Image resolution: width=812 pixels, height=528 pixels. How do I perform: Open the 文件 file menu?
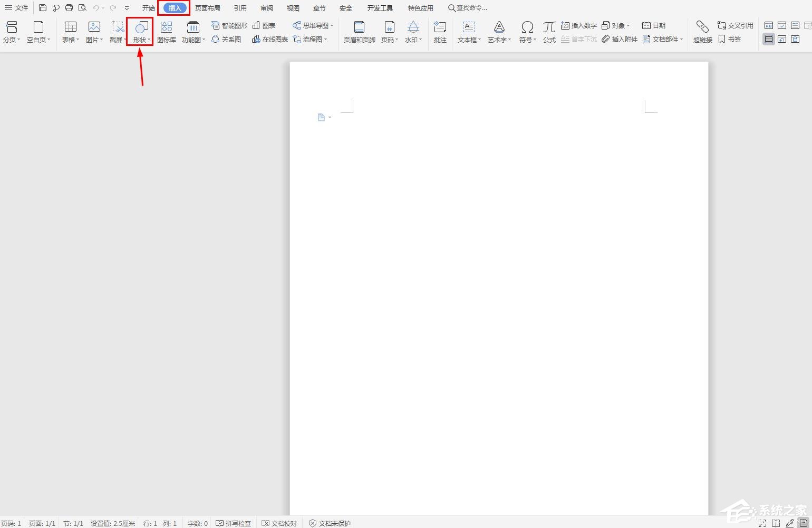16,8
